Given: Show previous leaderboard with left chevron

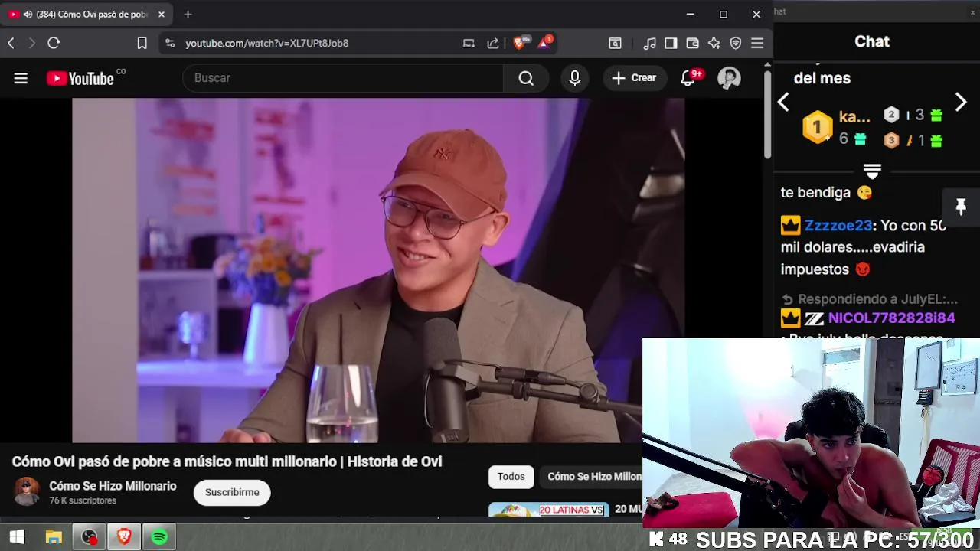Looking at the screenshot, I should pyautogui.click(x=783, y=103).
